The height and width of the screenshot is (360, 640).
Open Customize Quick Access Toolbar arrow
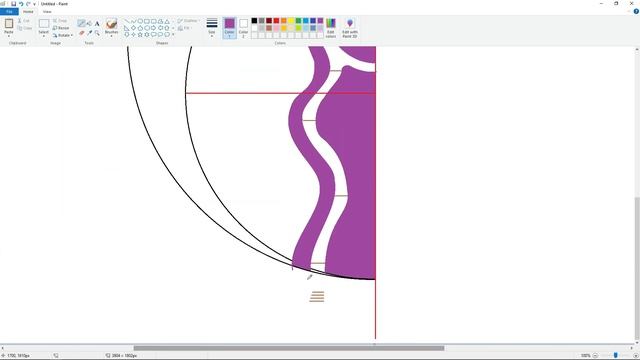(x=34, y=4)
